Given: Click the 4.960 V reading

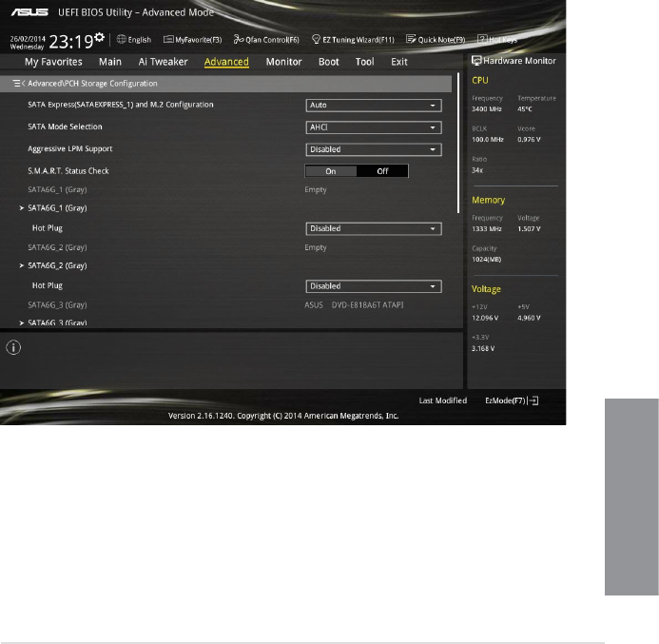Looking at the screenshot, I should (x=529, y=319).
